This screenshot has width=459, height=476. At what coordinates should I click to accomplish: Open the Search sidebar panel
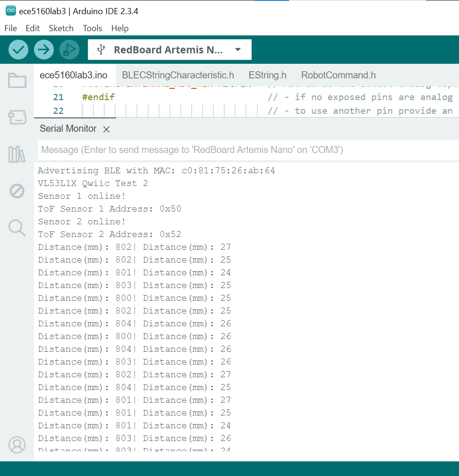[x=17, y=228]
